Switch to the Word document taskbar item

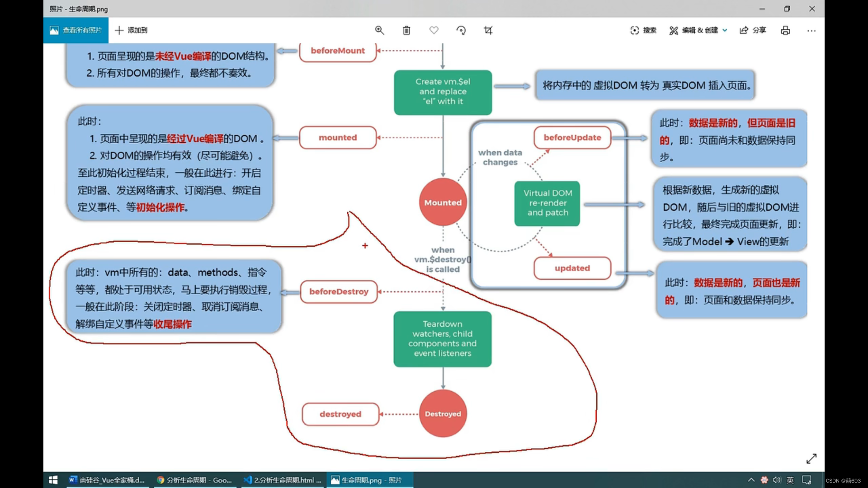[107, 480]
